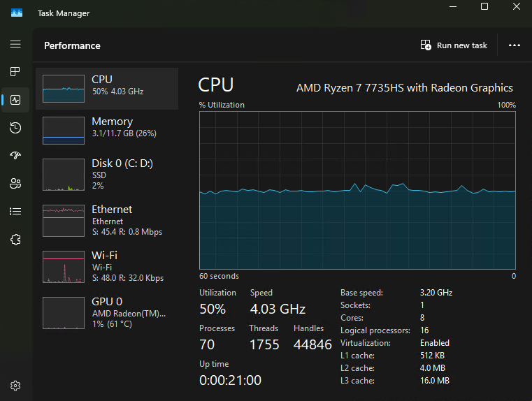Open the Users page icon
The image size is (532, 401).
[15, 183]
